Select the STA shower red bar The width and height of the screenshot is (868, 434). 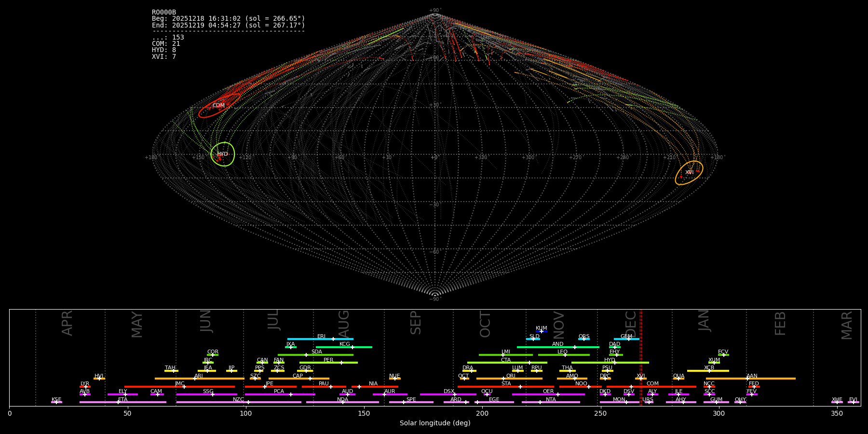505,386
